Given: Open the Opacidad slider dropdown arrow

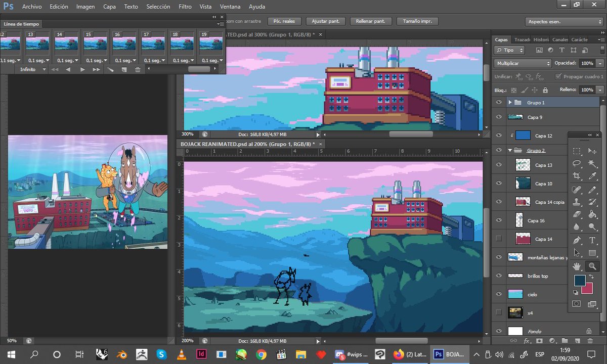Looking at the screenshot, I should point(600,64).
